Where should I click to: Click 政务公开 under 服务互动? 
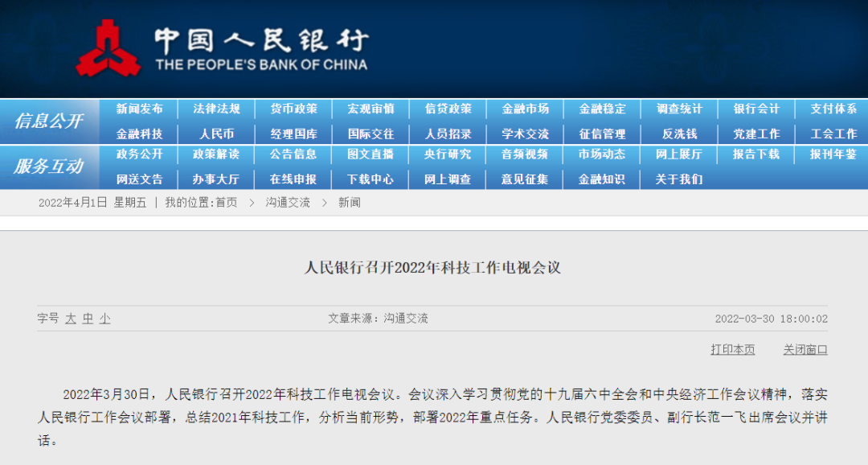tap(139, 154)
